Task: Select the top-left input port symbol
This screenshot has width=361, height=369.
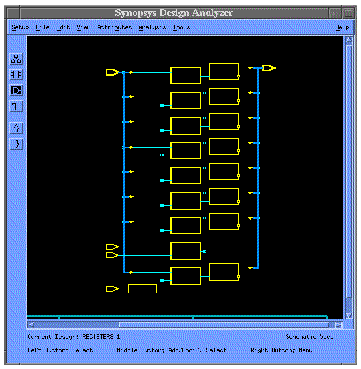Action: pyautogui.click(x=112, y=72)
